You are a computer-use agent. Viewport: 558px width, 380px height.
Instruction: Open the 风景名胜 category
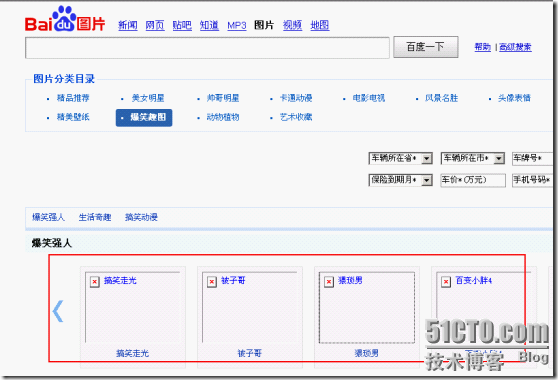point(442,98)
